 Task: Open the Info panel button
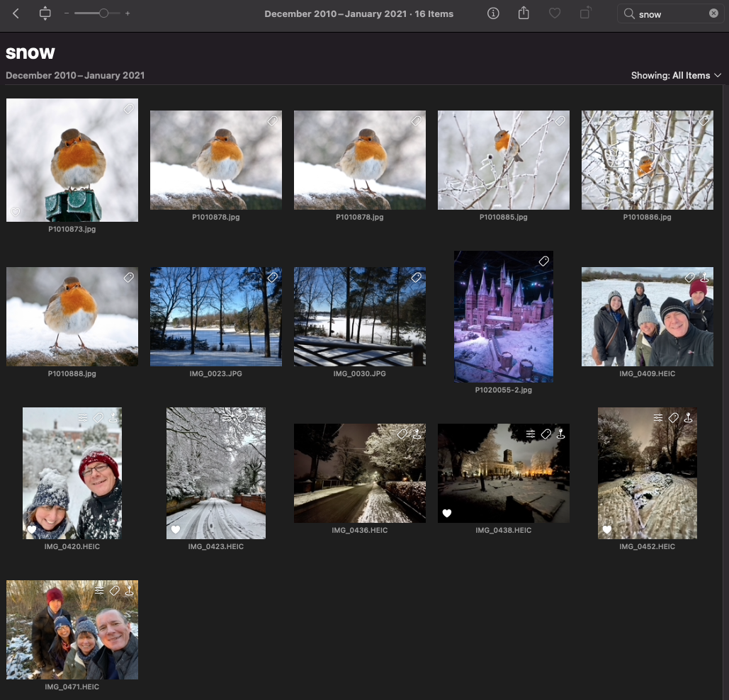pos(494,13)
